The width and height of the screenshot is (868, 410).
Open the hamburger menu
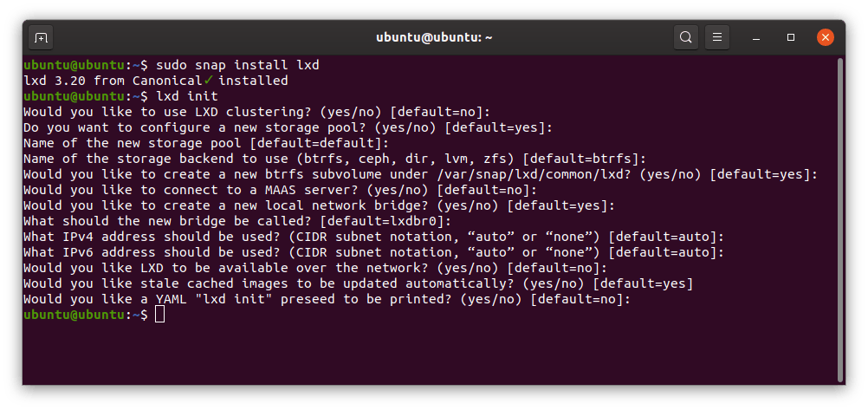(x=716, y=37)
